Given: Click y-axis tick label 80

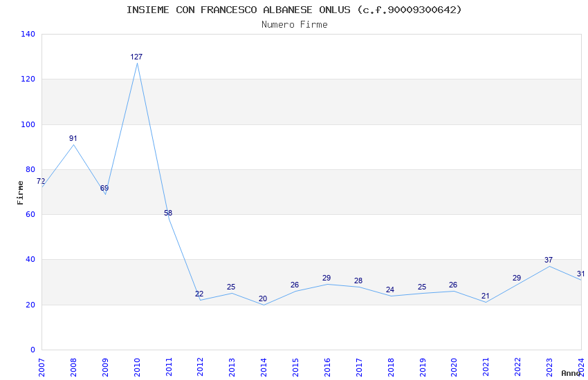Looking at the screenshot, I should pos(30,169).
